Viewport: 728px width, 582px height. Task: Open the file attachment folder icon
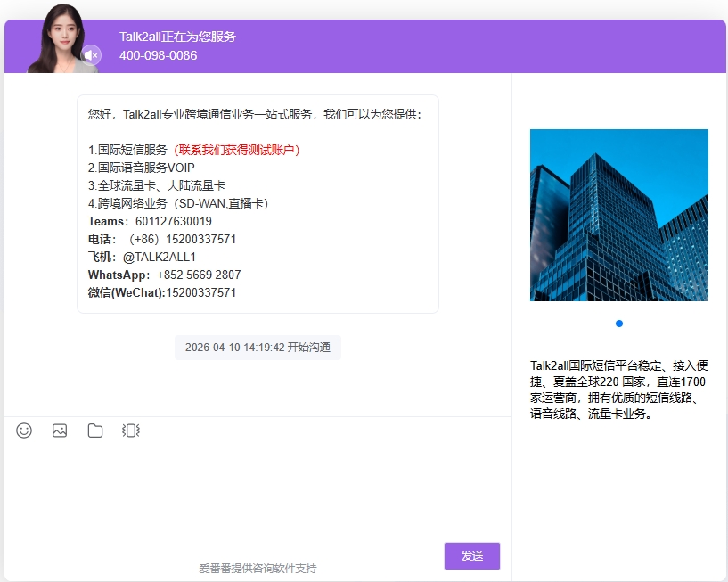tap(95, 430)
